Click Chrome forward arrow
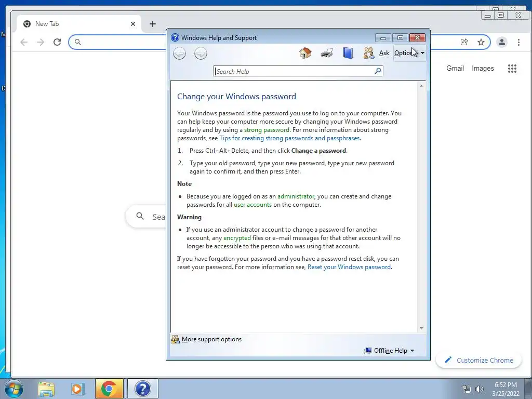This screenshot has height=399, width=532. [41, 42]
